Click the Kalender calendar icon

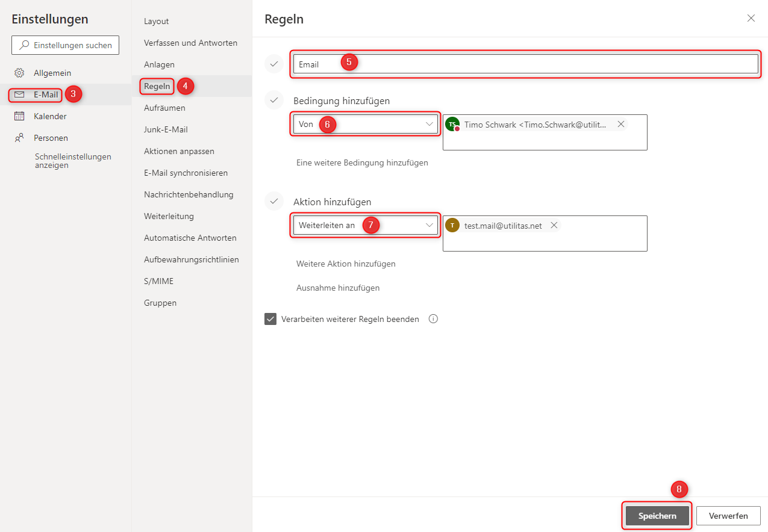pyautogui.click(x=19, y=116)
